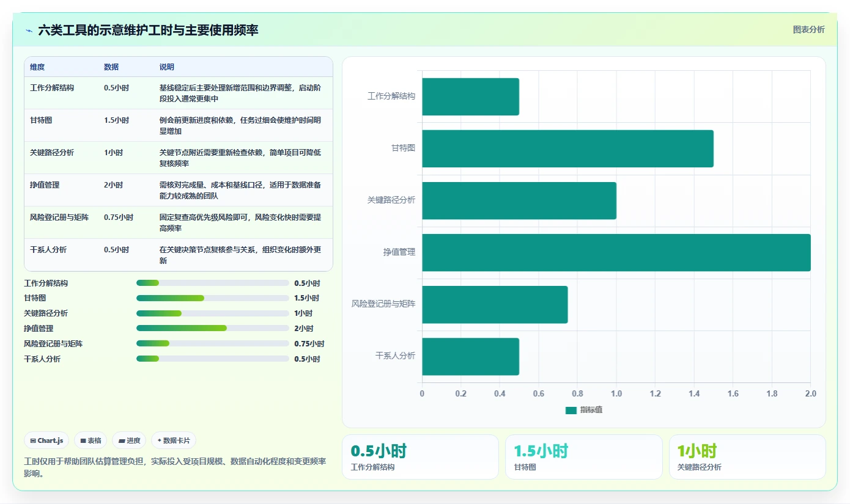The height and width of the screenshot is (504, 850).
Task: Click the 图表分析 label in header
Action: (808, 29)
